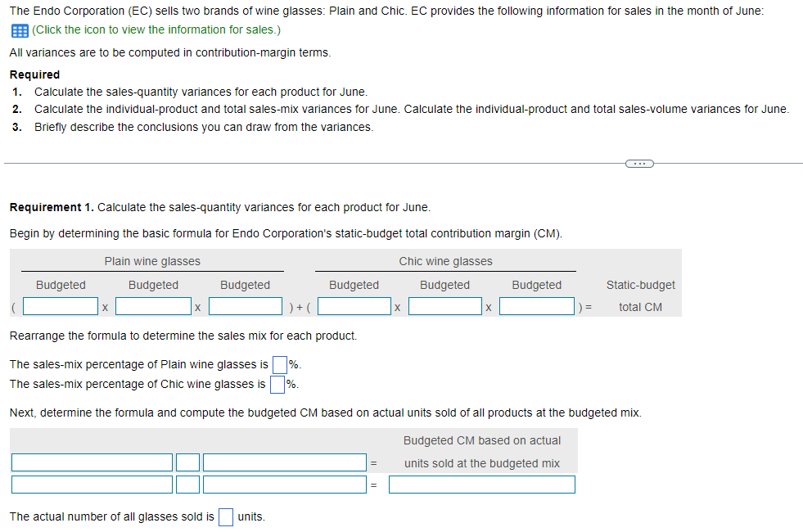Select second formula term box in lower row
803x532 pixels.
pyautogui.click(x=285, y=485)
